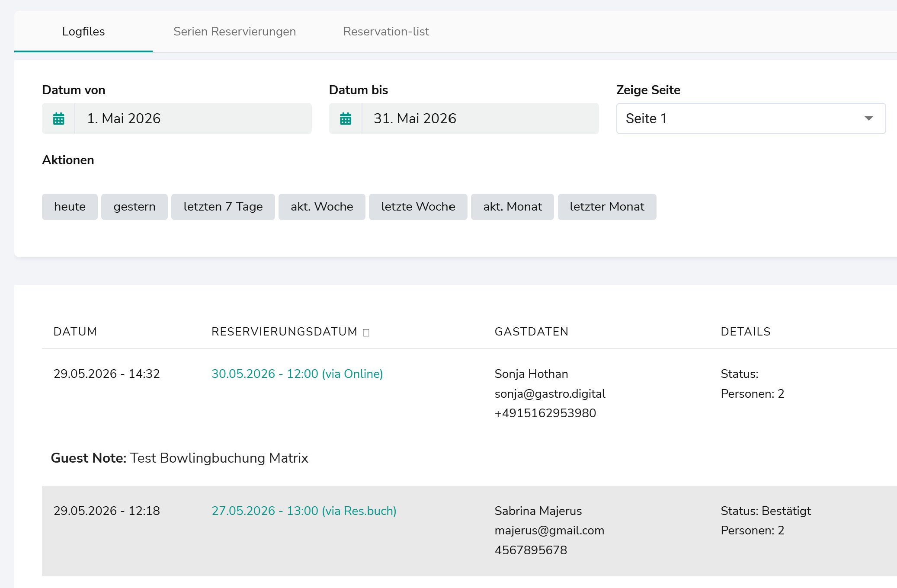Select the gestern quick filter
Image resolution: width=897 pixels, height=588 pixels.
pyautogui.click(x=135, y=207)
